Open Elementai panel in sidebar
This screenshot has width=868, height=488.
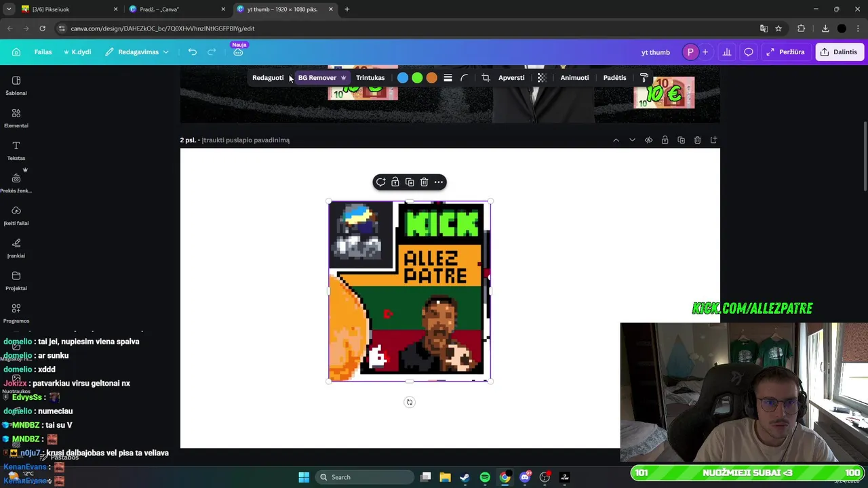click(16, 118)
